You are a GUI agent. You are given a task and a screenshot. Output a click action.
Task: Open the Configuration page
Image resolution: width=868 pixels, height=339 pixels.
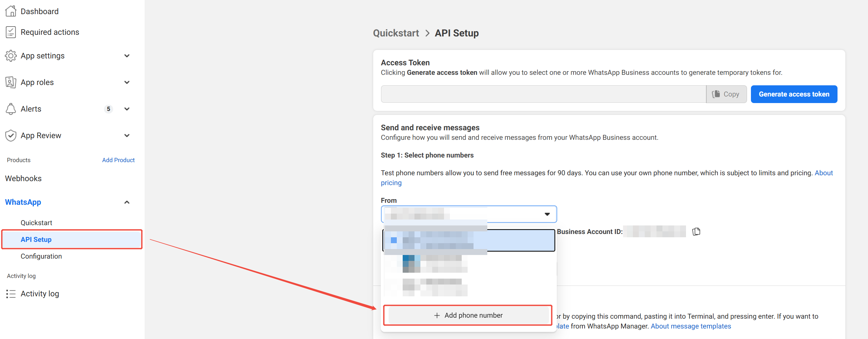[41, 256]
